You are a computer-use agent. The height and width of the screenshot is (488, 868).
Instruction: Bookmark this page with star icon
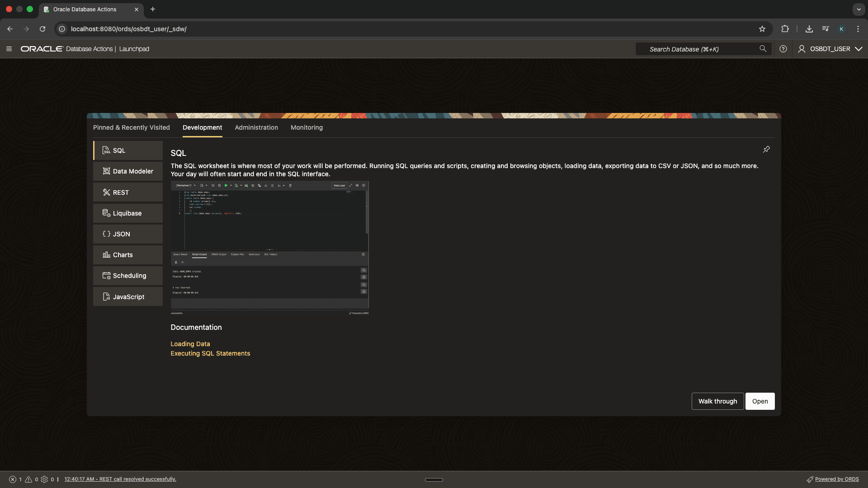[x=762, y=29]
